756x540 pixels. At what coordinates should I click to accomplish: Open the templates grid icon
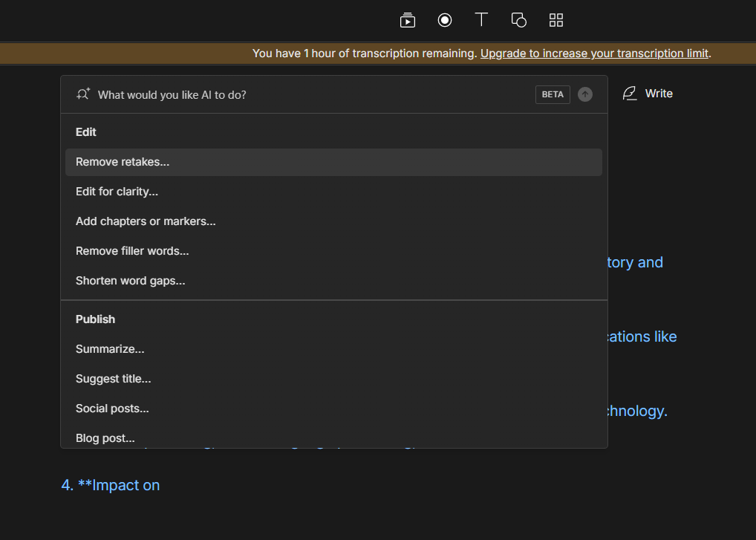coord(555,20)
